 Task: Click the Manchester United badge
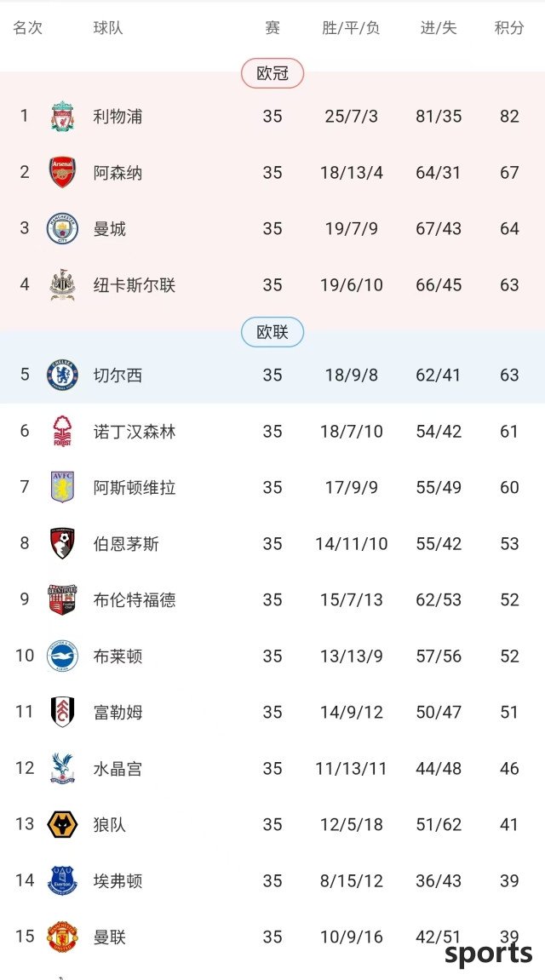tap(62, 937)
